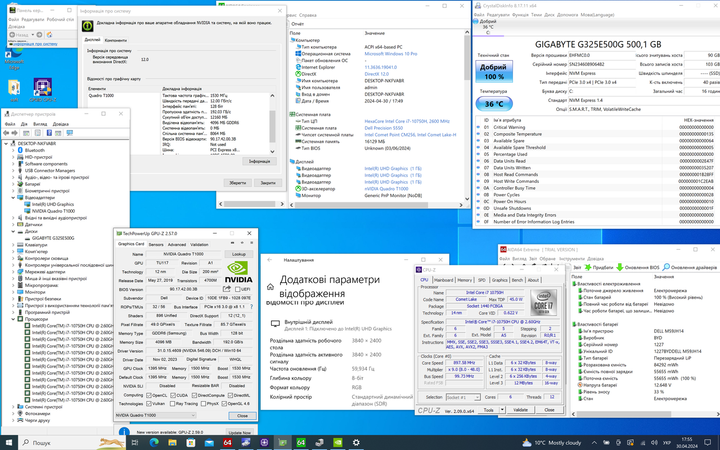This screenshot has width=720, height=450.
Task: Click the Windows Start button
Action: click(9, 442)
